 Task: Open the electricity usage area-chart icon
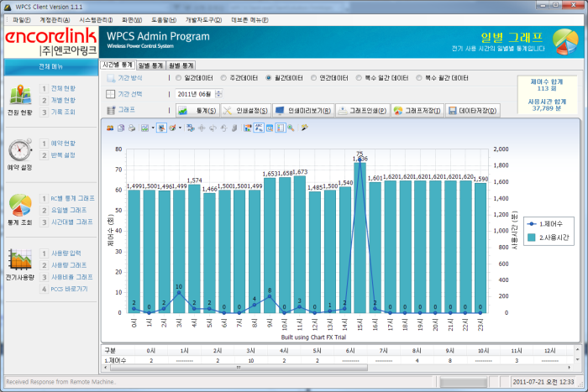(20, 259)
